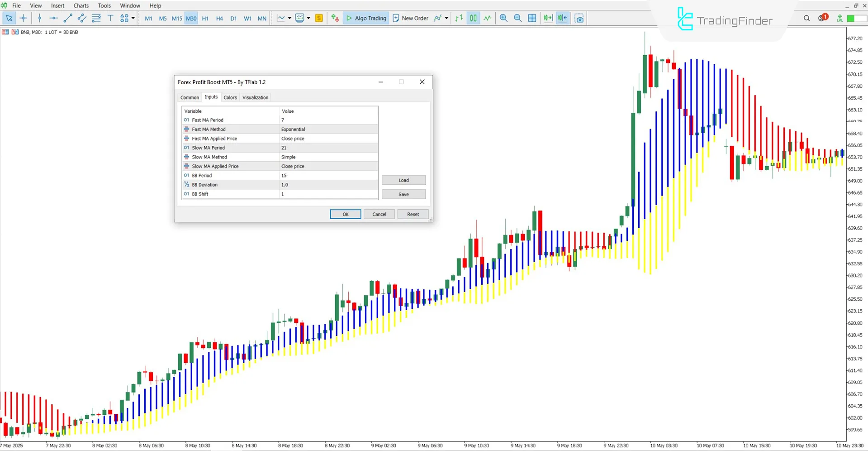Edit the BB Deviation value field
The width and height of the screenshot is (868, 451).
point(329,184)
